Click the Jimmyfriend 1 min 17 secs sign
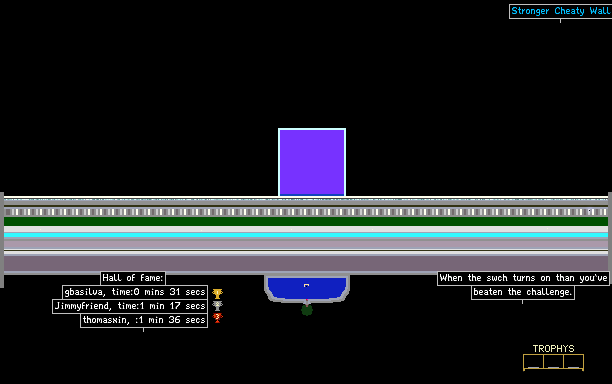The image size is (612, 384). (x=130, y=306)
